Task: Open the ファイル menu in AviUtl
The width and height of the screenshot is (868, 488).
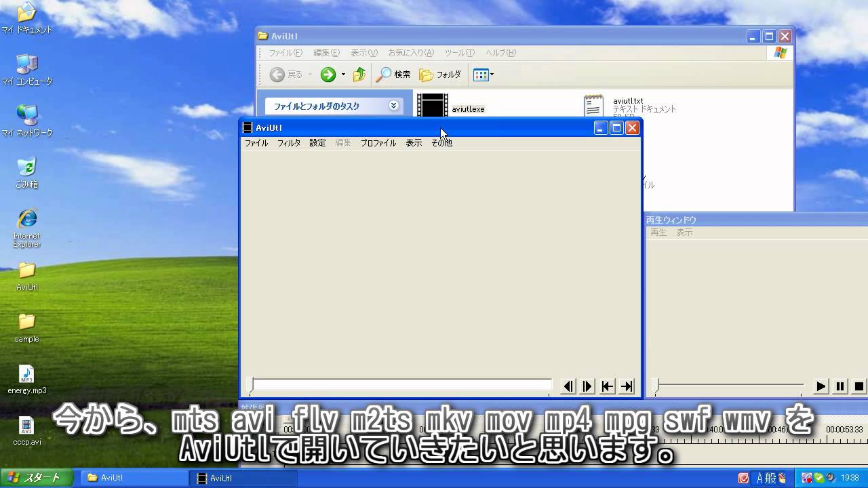Action: (x=256, y=143)
